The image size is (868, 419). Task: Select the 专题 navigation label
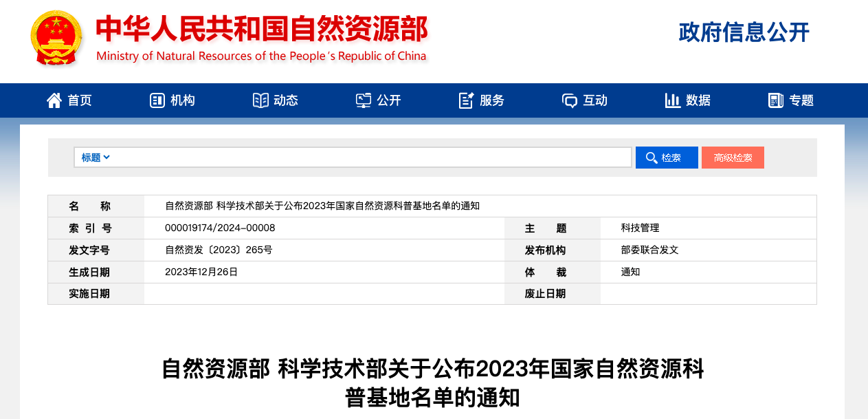801,100
